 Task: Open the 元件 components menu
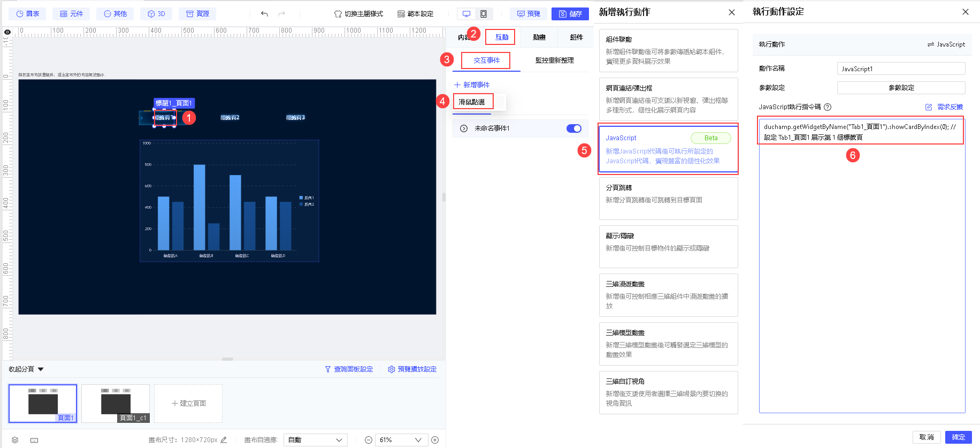click(72, 14)
